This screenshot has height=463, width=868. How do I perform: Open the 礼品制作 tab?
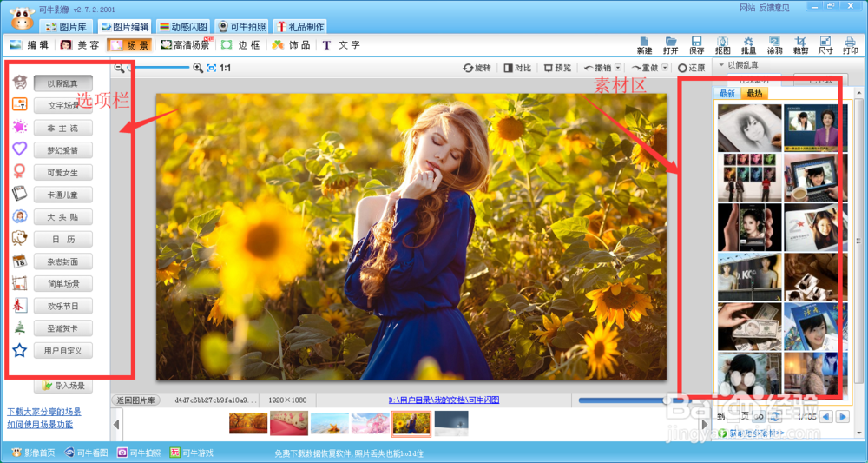tap(300, 27)
